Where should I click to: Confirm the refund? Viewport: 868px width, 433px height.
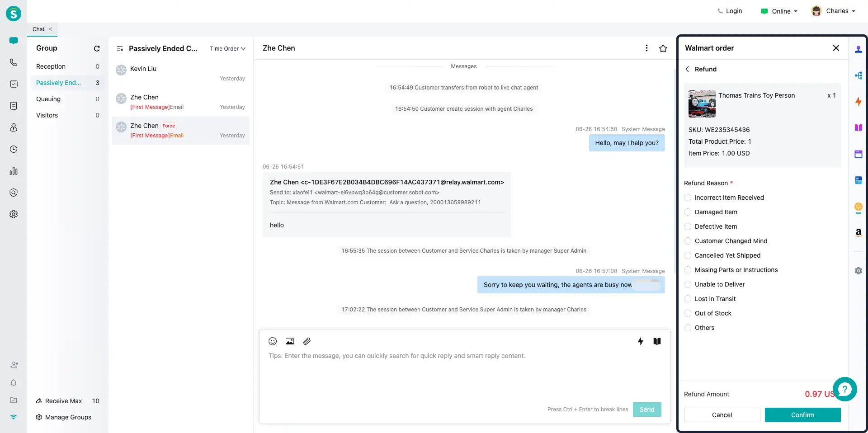click(x=802, y=415)
